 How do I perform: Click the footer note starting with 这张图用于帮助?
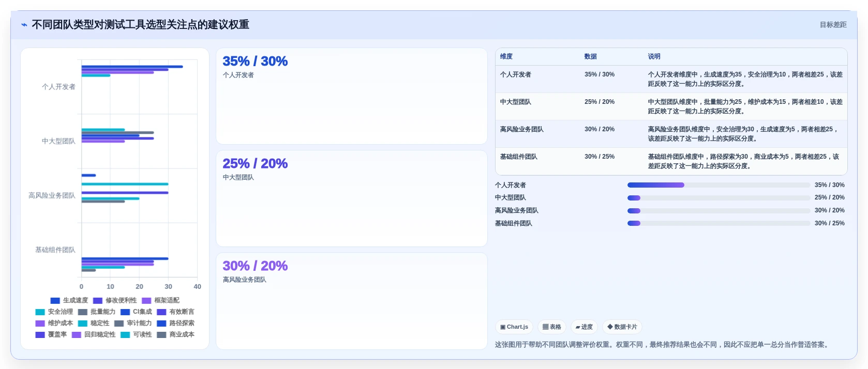point(663,345)
